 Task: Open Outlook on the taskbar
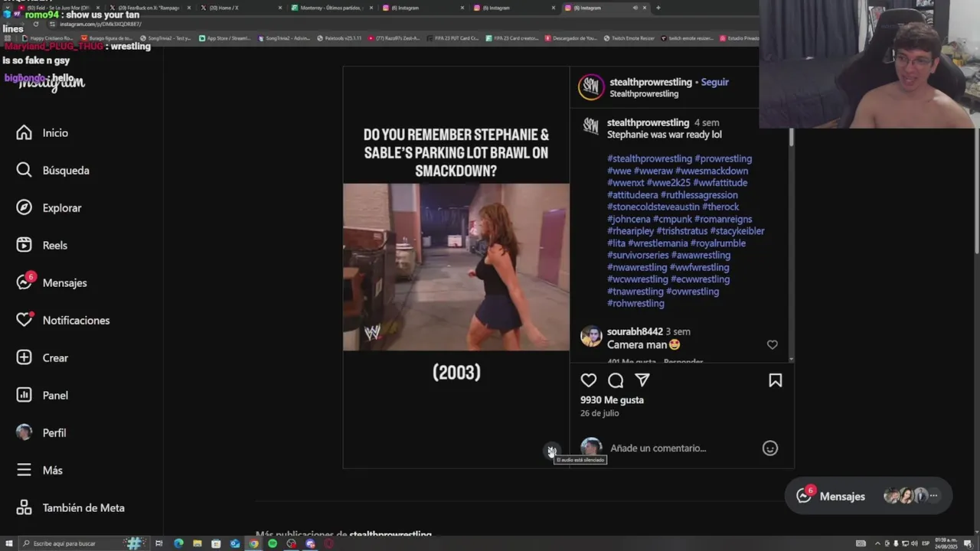pos(235,543)
